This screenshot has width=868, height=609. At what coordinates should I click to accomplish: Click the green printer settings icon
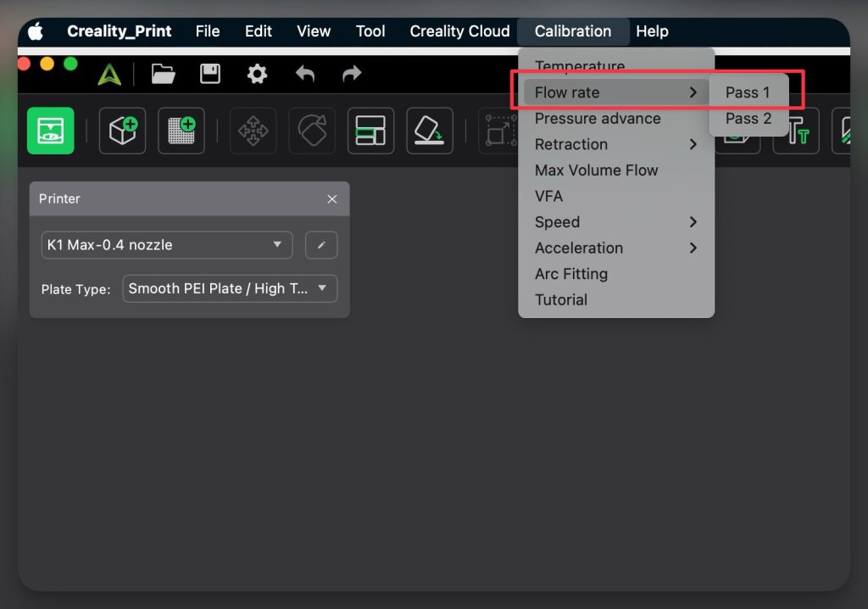pos(50,131)
